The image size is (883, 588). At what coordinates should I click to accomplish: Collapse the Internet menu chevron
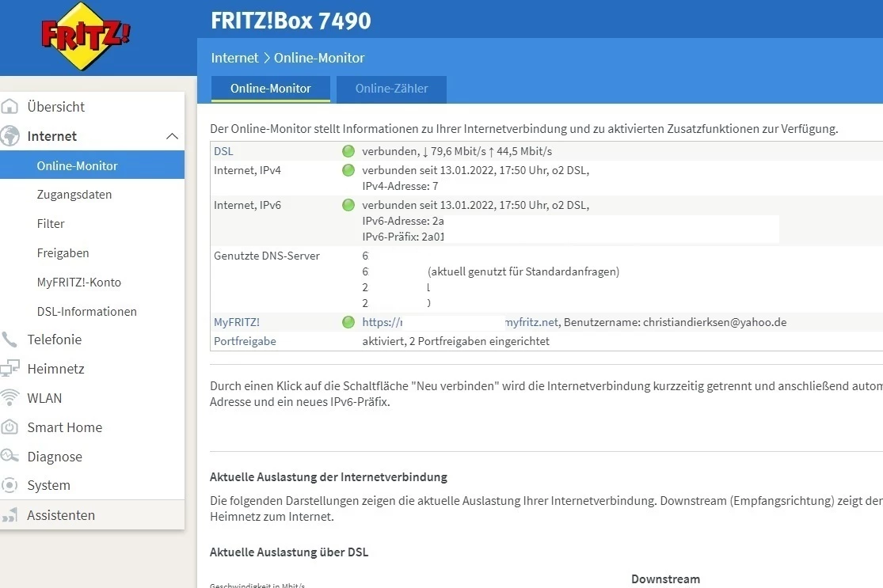click(172, 136)
